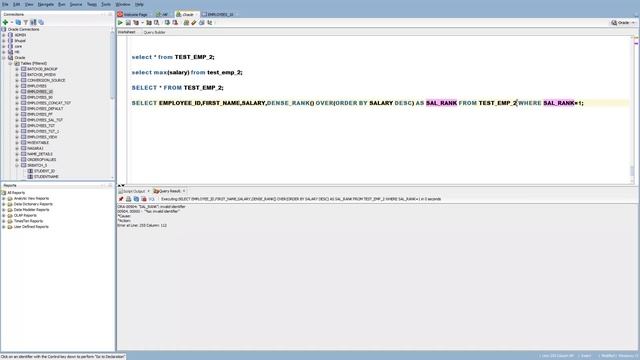Expand the HR connection node
The width and height of the screenshot is (640, 360).
4,52
